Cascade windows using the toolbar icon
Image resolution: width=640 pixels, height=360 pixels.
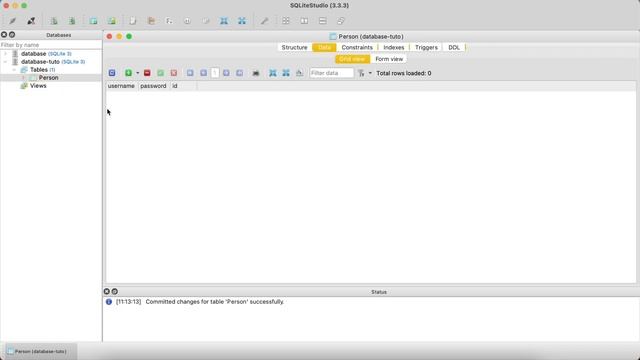[341, 21]
